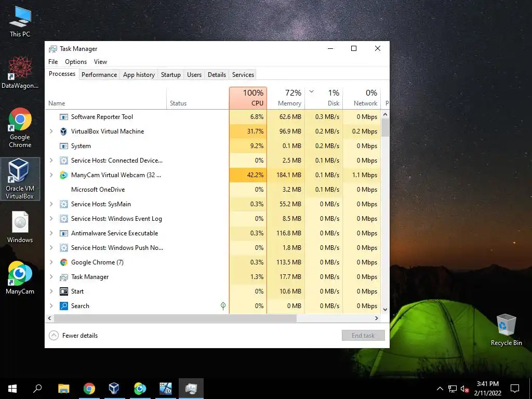Switch to the Users tab
Viewport: 532px width, 399px height.
(x=194, y=75)
